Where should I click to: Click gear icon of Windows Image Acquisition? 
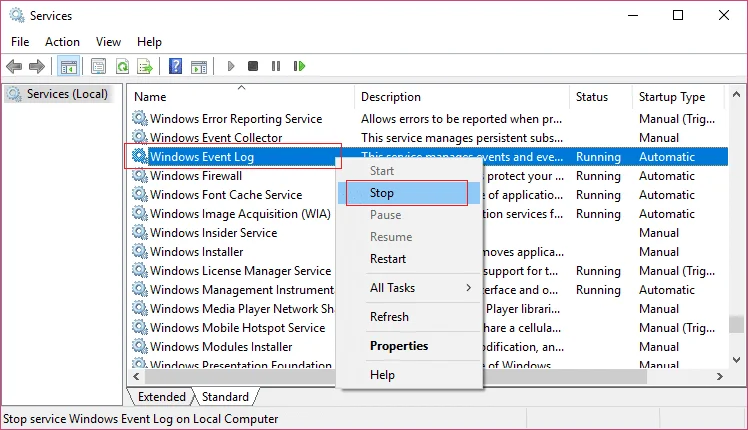coord(140,213)
